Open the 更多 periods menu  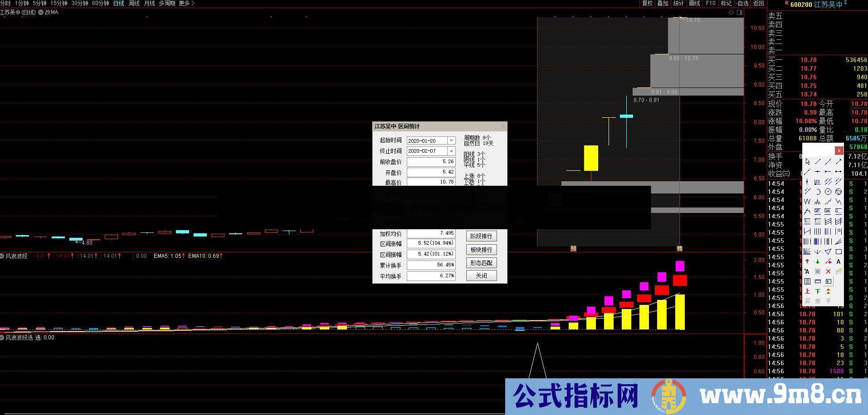[186, 3]
